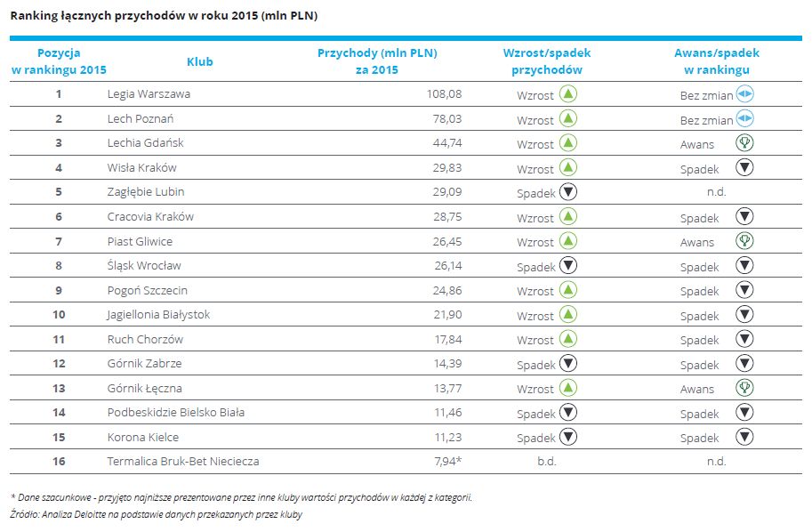Click Jagiellonia Białystok's green growth arrow
Image resolution: width=812 pixels, height=532 pixels.
tap(568, 314)
